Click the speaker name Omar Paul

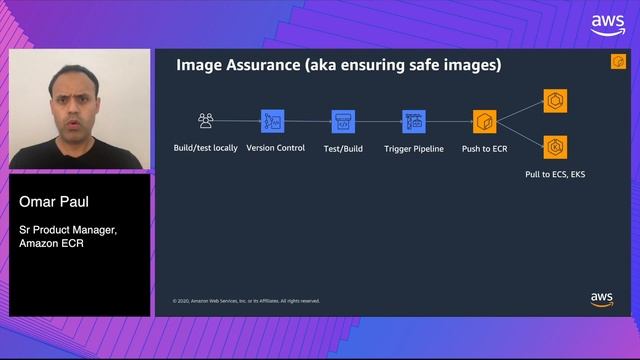[54, 202]
